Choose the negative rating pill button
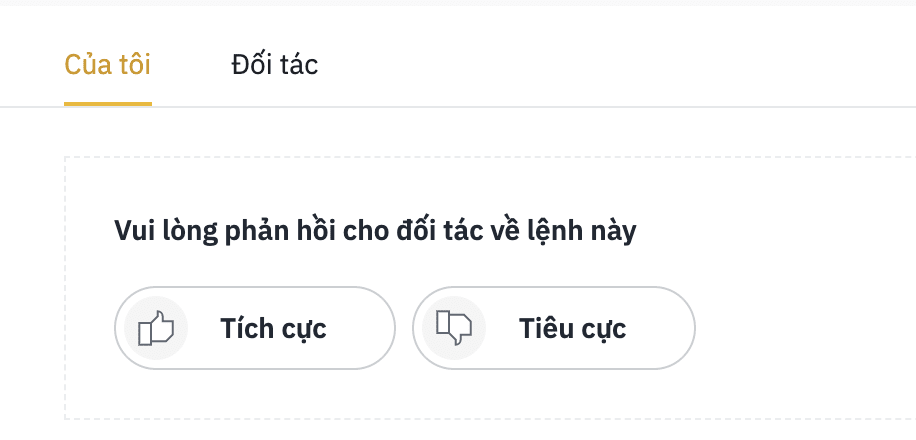This screenshot has width=916, height=440. click(554, 328)
